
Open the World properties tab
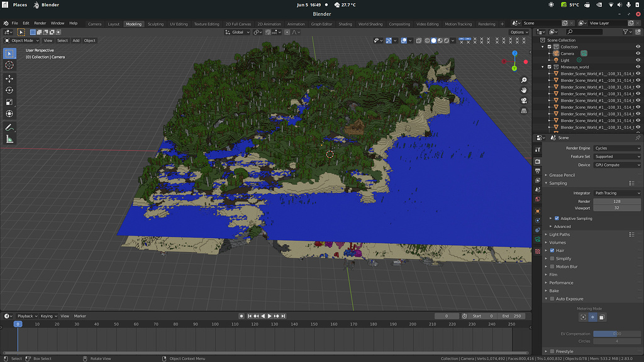point(538,199)
